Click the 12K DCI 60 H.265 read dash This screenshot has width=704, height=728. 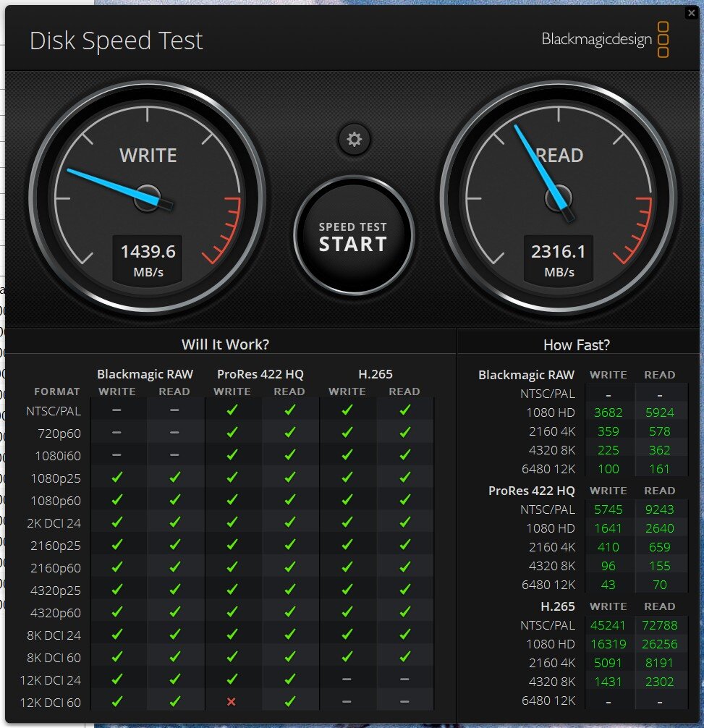pos(404,701)
